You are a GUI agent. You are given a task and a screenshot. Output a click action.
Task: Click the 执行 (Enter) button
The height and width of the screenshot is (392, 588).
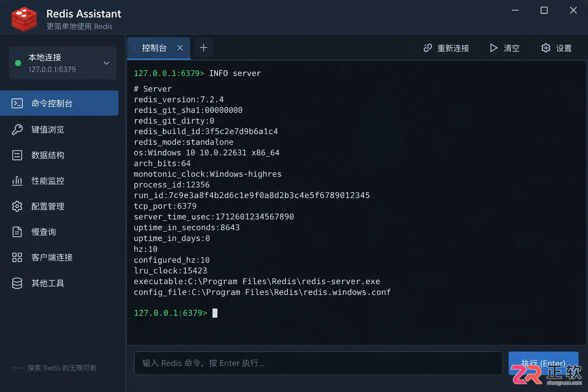543,363
